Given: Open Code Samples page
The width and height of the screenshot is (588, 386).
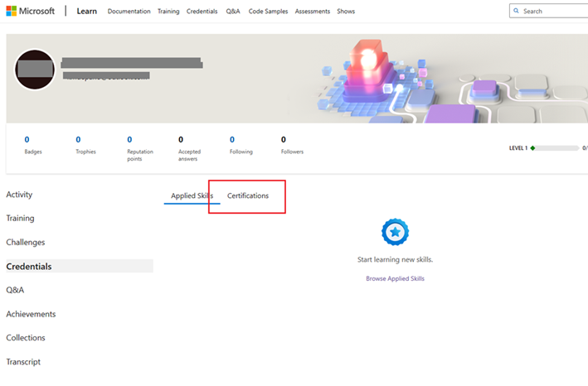Looking at the screenshot, I should [x=267, y=12].
